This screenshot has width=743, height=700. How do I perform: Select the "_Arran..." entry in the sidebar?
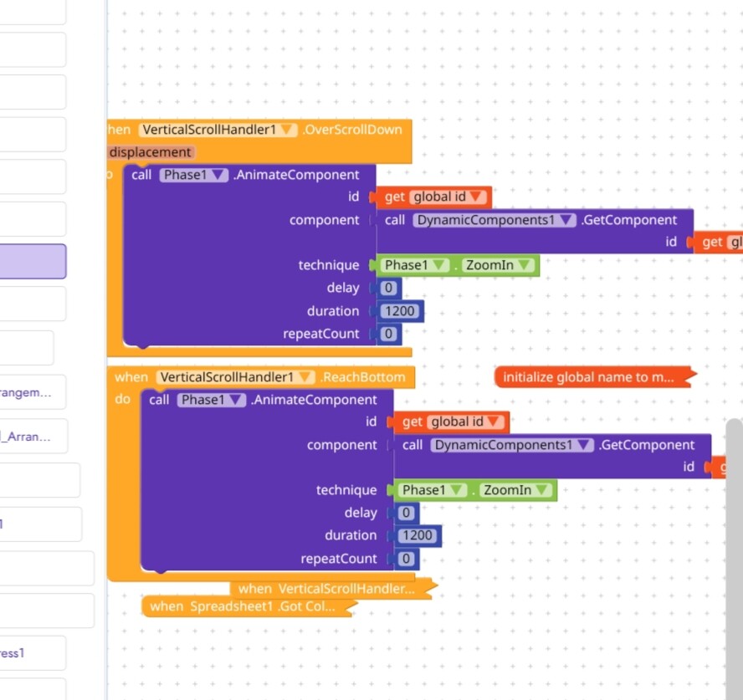tap(33, 437)
